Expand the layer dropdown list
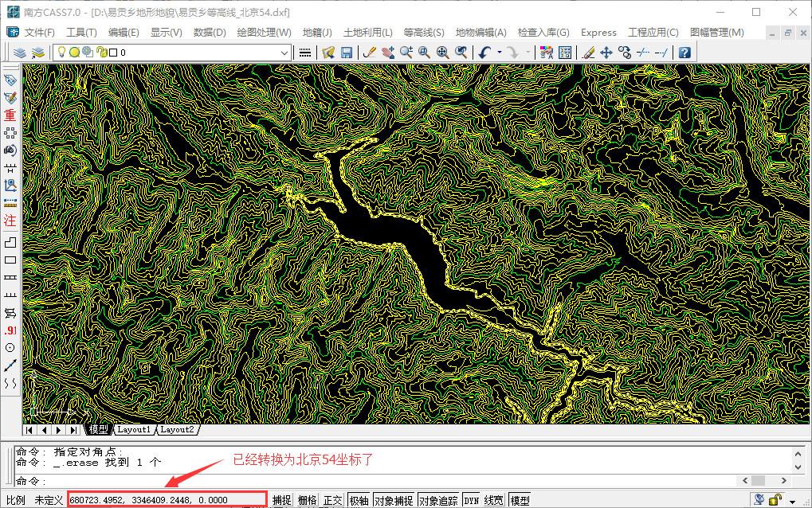Image resolution: width=812 pixels, height=508 pixels. [x=284, y=53]
